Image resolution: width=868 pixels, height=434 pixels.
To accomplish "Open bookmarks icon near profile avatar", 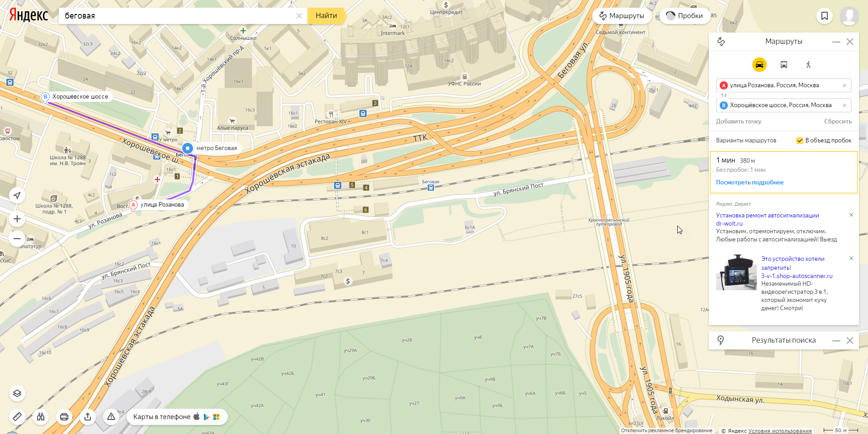I will [825, 16].
